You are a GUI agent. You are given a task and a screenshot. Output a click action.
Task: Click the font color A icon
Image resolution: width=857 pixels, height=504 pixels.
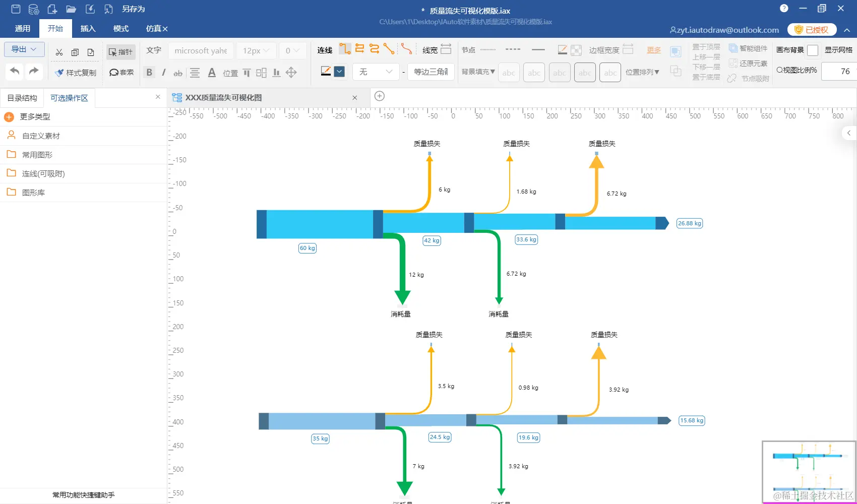click(x=212, y=73)
